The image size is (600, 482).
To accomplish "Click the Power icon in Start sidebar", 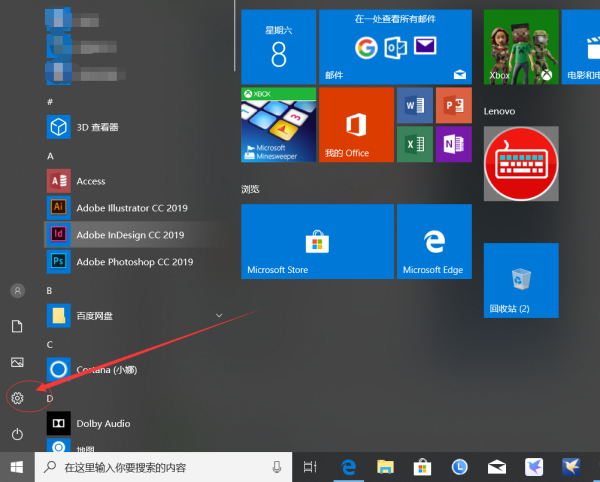I will point(17,434).
